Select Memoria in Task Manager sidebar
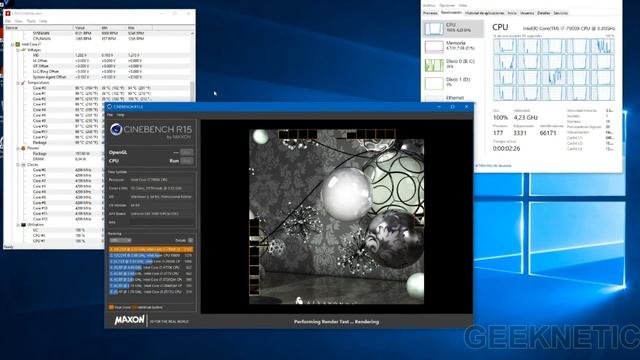The image size is (640, 360). [x=453, y=46]
